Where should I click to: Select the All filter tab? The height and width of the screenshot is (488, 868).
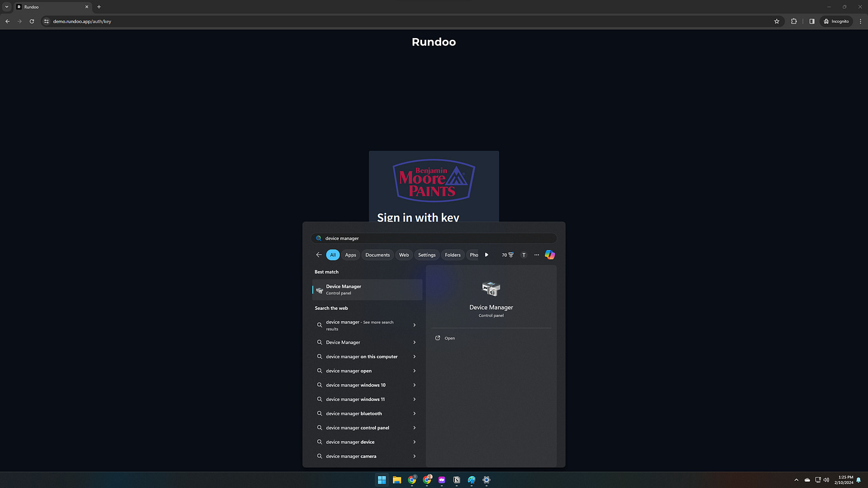click(333, 255)
